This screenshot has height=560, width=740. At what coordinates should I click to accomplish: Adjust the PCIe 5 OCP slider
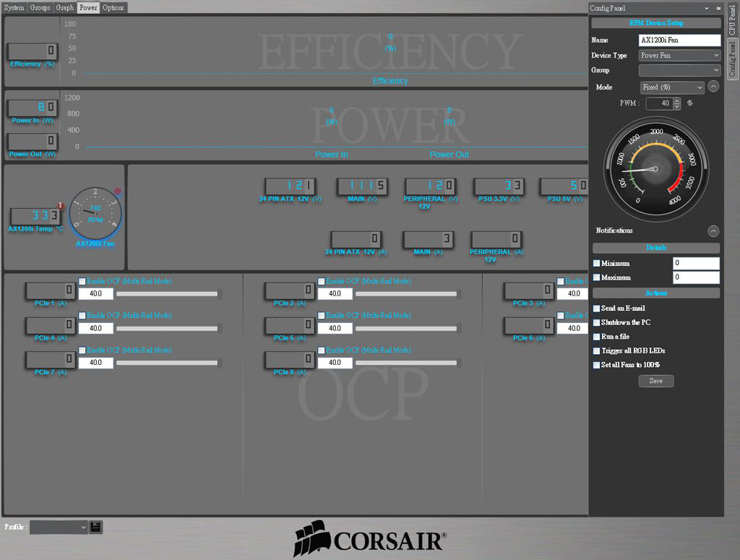[x=408, y=328]
